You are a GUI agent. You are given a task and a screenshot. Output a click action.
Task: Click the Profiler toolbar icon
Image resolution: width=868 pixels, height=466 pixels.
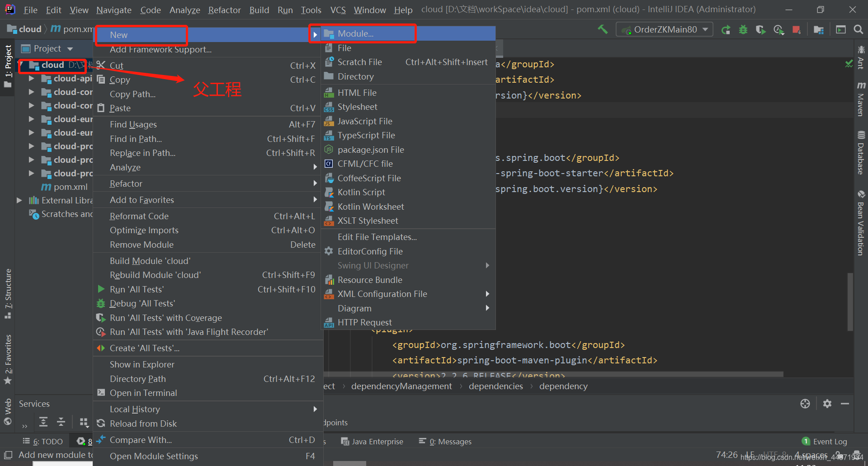pos(778,30)
